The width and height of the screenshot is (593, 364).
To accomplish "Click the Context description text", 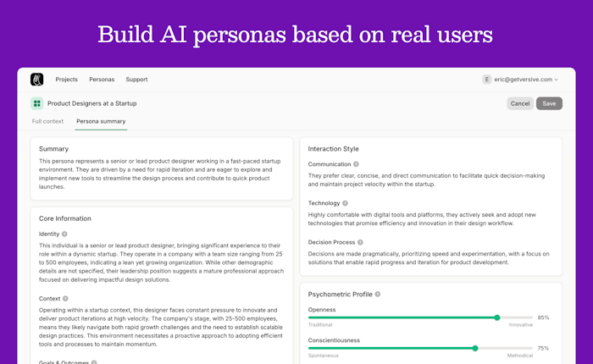I will pyautogui.click(x=161, y=327).
